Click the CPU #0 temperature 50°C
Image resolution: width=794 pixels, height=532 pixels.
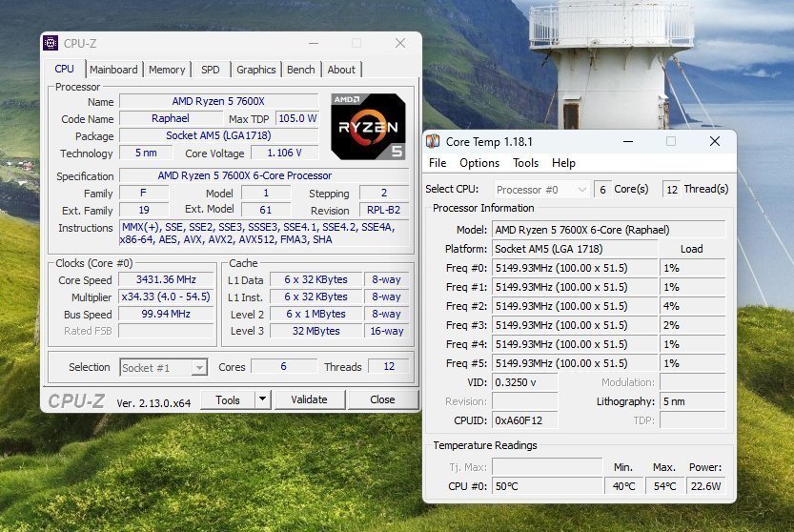547,486
